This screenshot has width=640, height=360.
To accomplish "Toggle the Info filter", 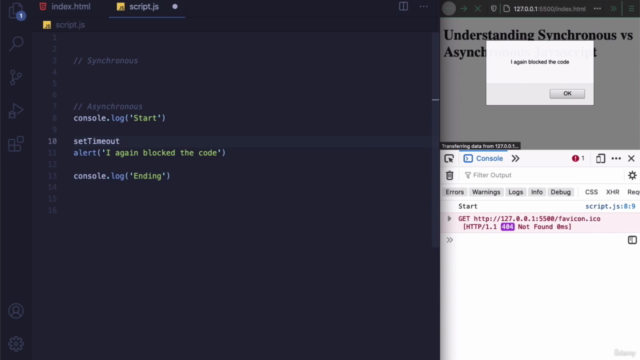I will (536, 192).
